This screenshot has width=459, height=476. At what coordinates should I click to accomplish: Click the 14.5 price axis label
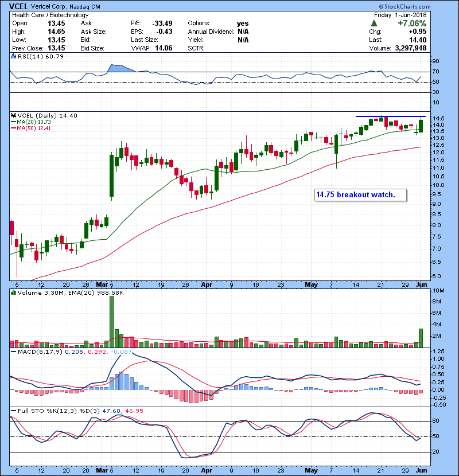(x=438, y=118)
